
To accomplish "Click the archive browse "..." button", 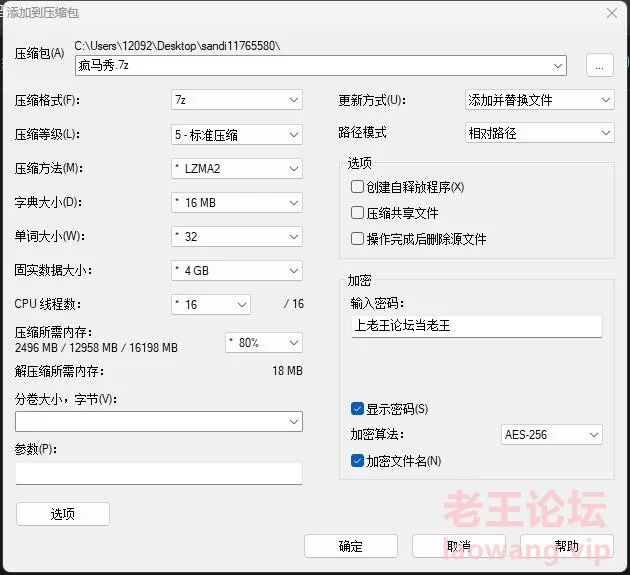I will pos(599,65).
